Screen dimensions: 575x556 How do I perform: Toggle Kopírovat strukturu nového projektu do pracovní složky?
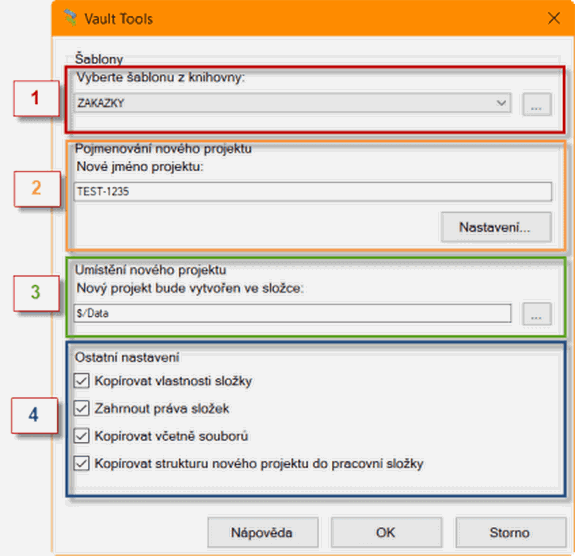(81, 463)
